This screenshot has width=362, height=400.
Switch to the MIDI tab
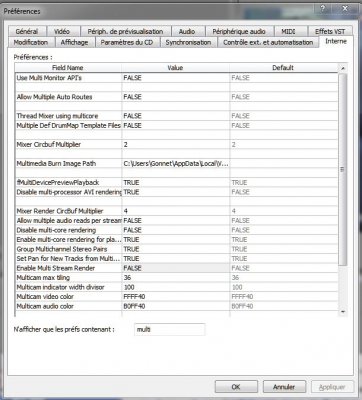tap(288, 31)
